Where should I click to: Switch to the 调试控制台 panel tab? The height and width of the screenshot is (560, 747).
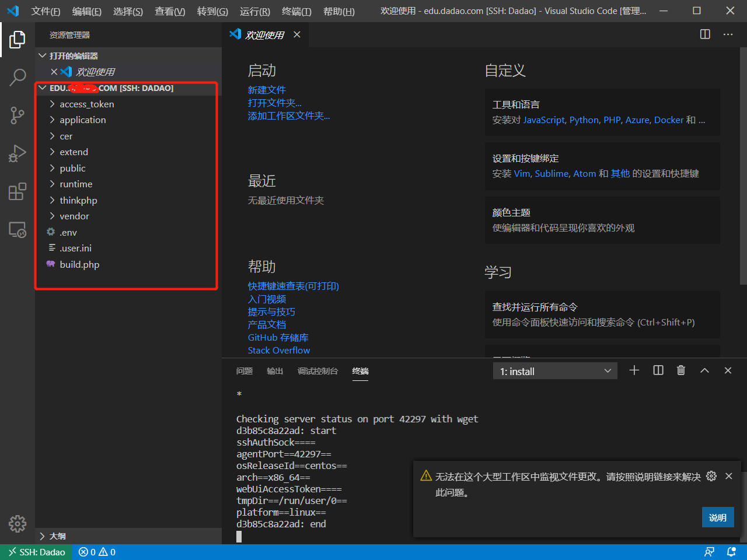pos(317,371)
